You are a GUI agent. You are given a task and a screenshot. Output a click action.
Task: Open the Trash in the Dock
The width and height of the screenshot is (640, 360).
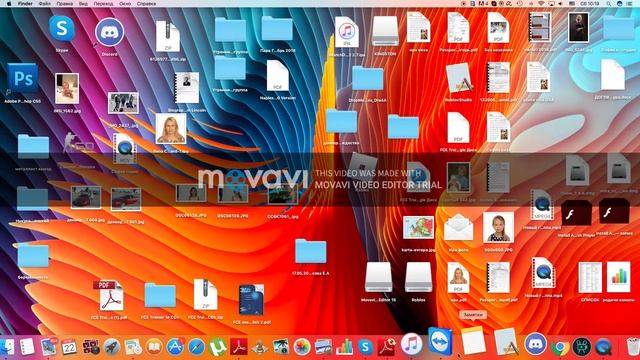pos(633,346)
